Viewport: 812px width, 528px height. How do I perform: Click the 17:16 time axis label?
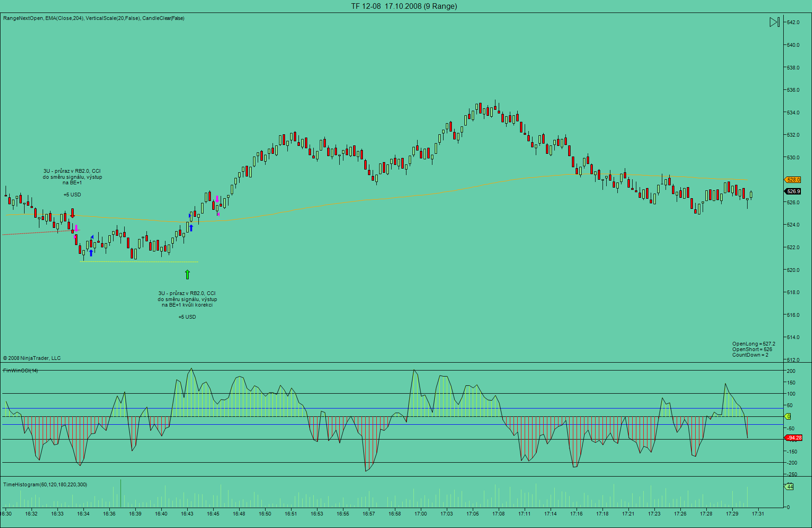click(x=577, y=514)
